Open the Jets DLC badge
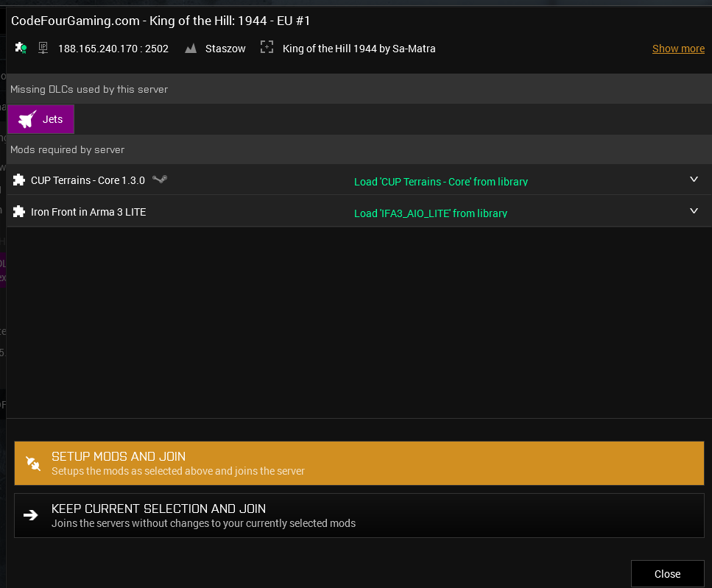This screenshot has width=712, height=588. (x=41, y=119)
